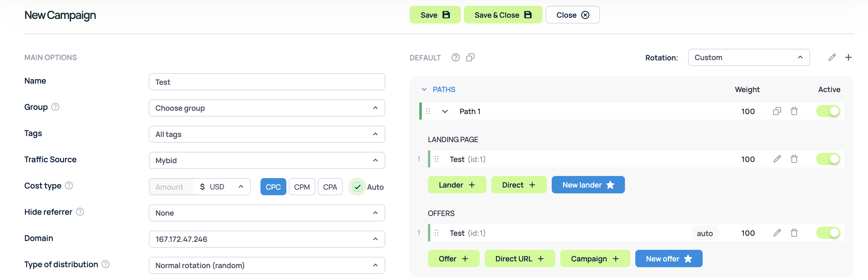Image resolution: width=868 pixels, height=280 pixels.
Task: Delete Path 1 using the trash icon
Action: (794, 111)
